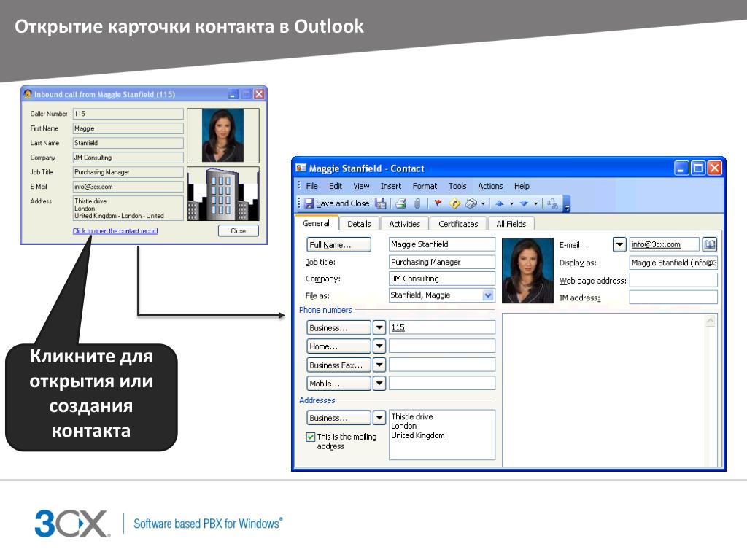The width and height of the screenshot is (747, 560).
Task: Open the Tools menu
Action: tap(457, 186)
